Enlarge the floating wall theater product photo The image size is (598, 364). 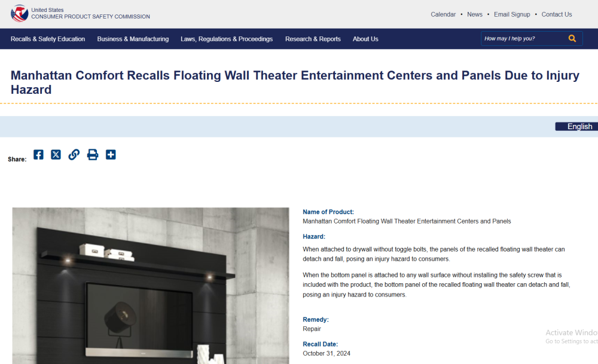(x=151, y=286)
